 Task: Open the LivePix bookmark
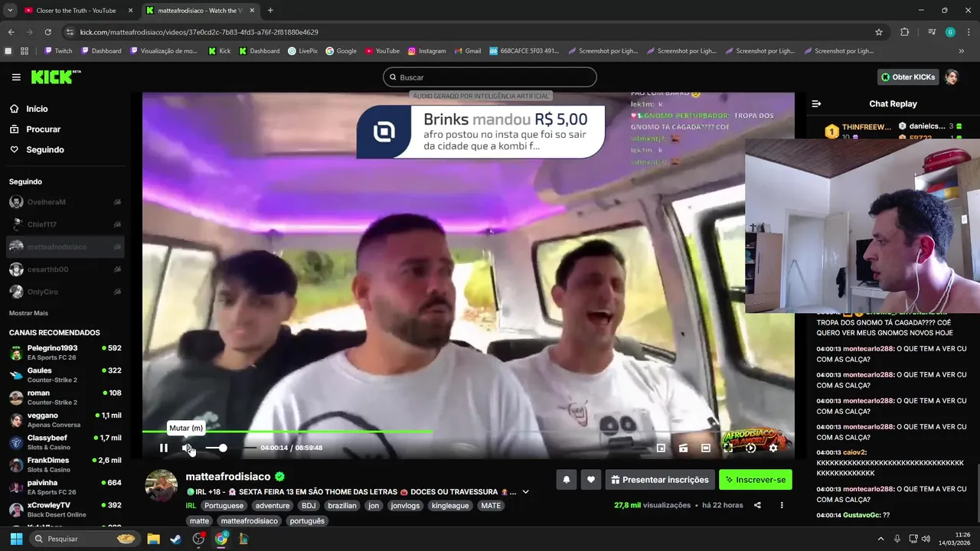302,51
